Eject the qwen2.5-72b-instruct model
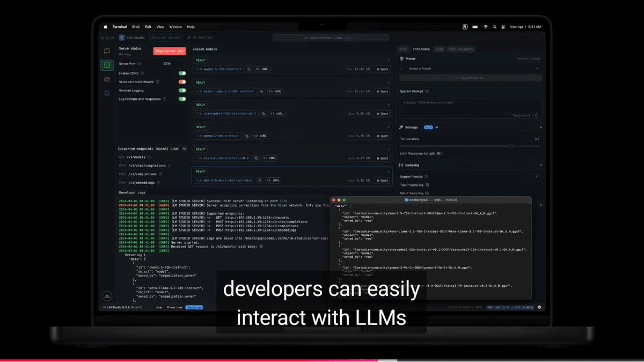 coord(382,69)
